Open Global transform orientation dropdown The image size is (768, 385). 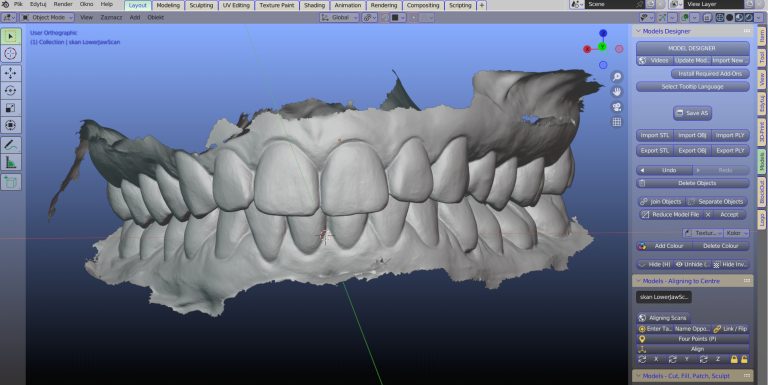click(x=339, y=18)
